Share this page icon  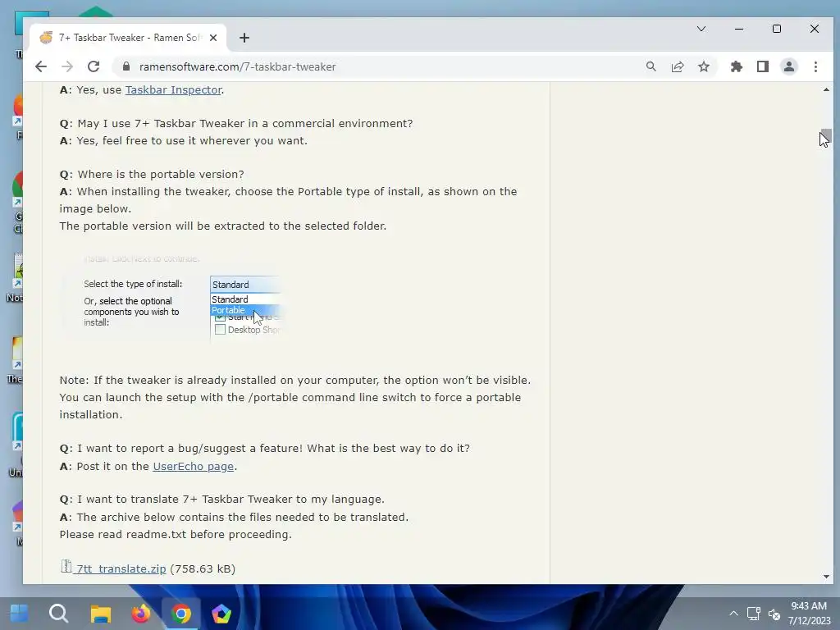677,66
